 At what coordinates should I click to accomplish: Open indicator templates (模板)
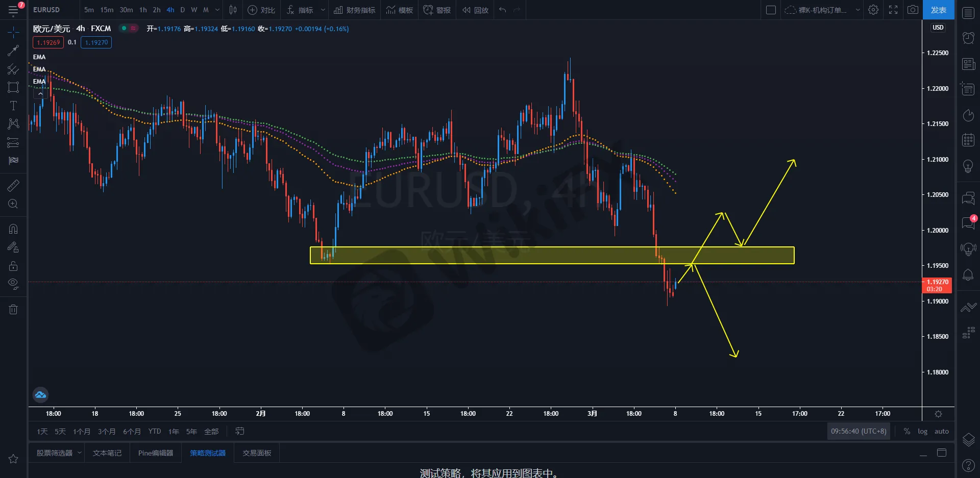click(399, 10)
